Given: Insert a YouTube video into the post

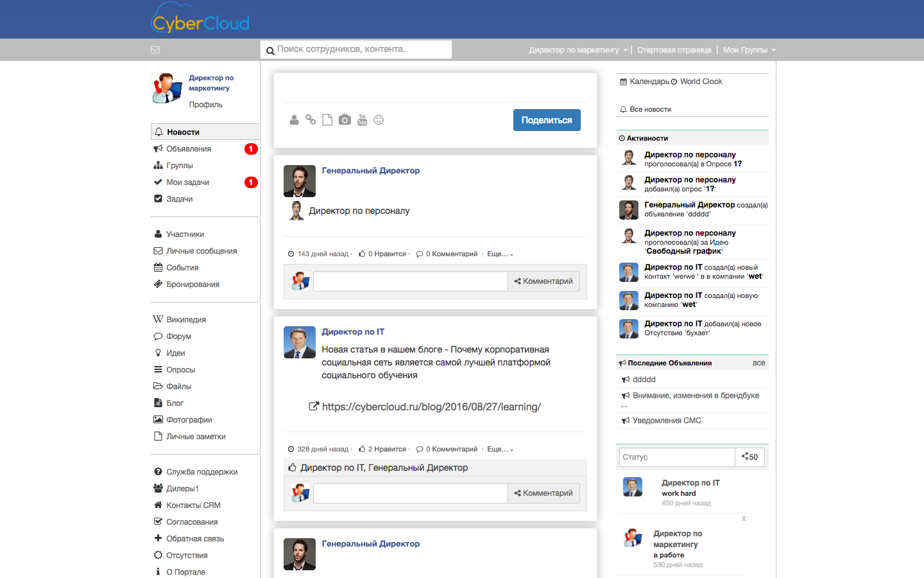Looking at the screenshot, I should [362, 119].
